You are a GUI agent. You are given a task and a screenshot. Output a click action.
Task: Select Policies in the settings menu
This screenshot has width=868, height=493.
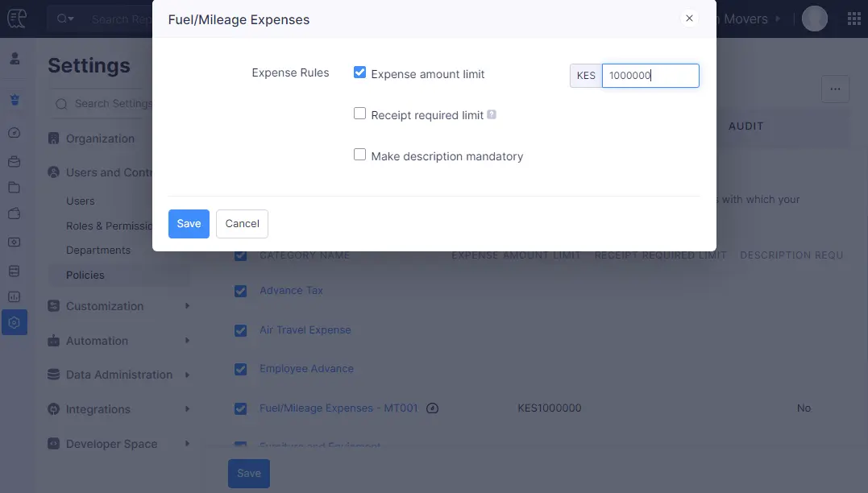click(x=83, y=275)
